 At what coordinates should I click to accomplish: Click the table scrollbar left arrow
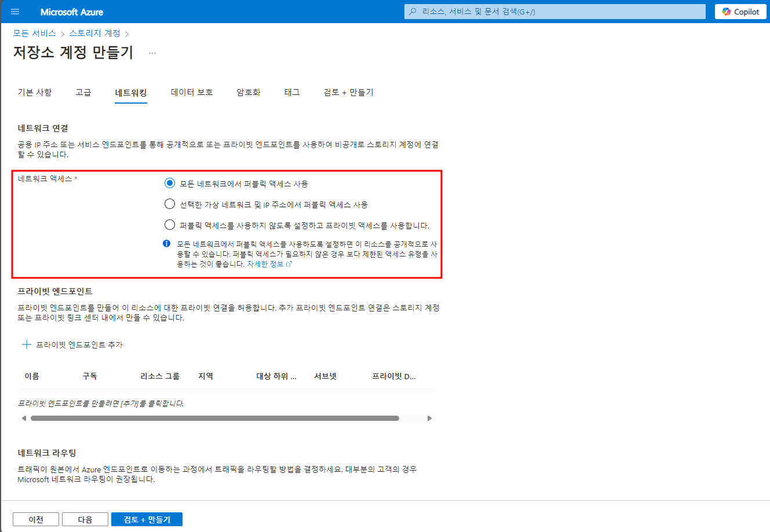tap(24, 418)
